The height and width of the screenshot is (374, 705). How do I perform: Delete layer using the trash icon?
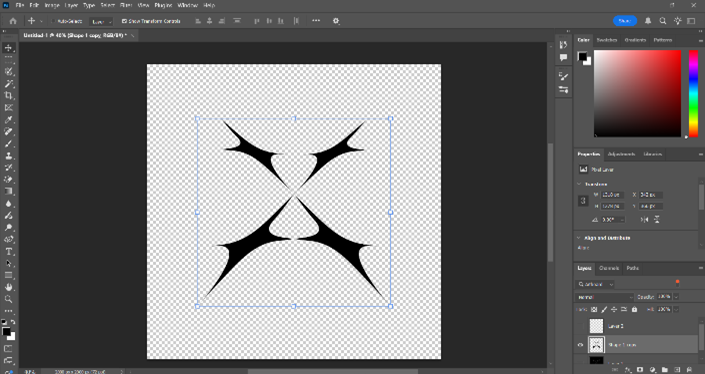pos(689,370)
